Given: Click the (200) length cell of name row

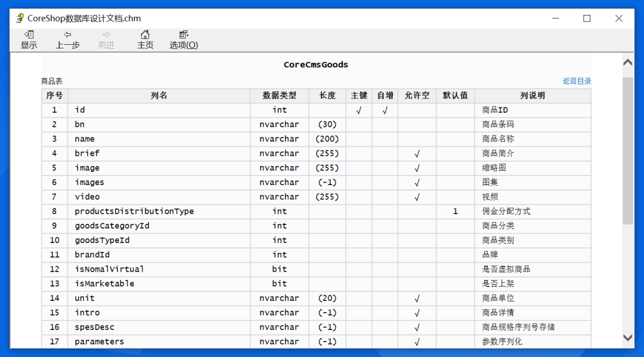Looking at the screenshot, I should (327, 139).
